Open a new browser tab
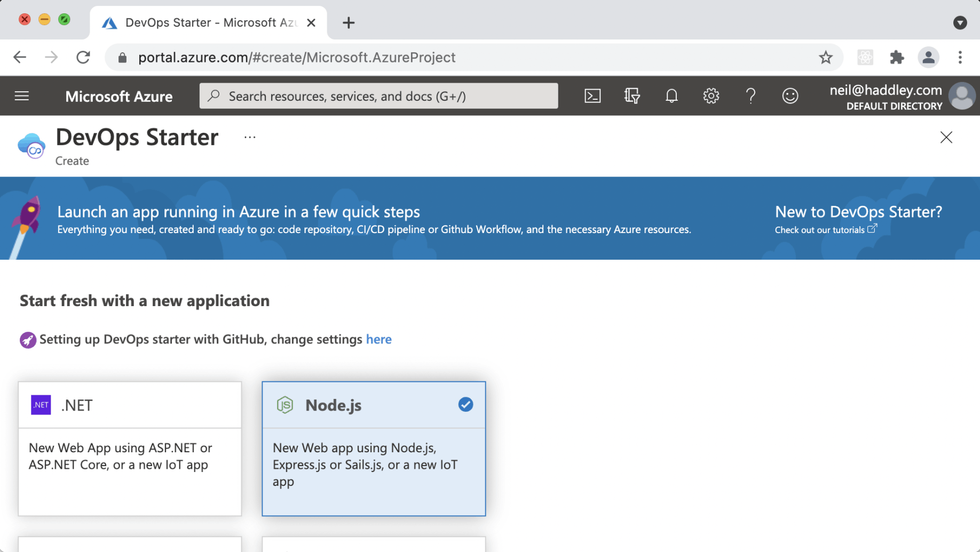Viewport: 980px width, 552px height. click(349, 23)
